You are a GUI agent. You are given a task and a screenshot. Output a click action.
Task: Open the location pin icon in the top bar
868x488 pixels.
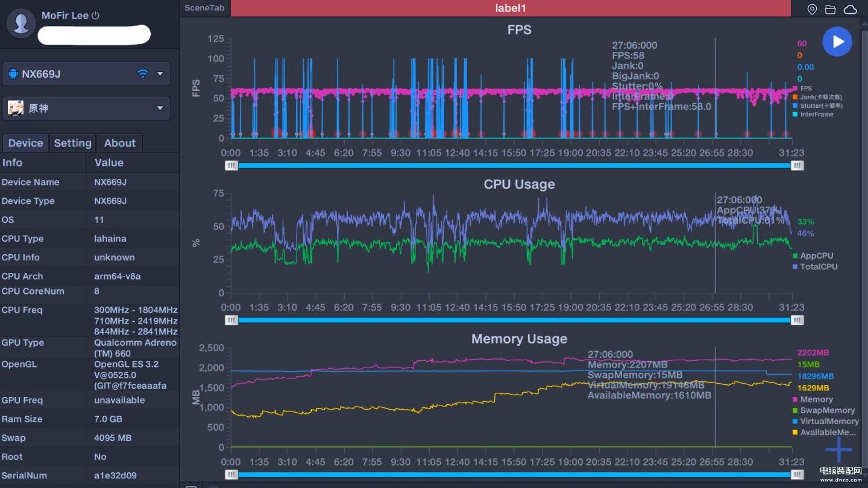[812, 9]
